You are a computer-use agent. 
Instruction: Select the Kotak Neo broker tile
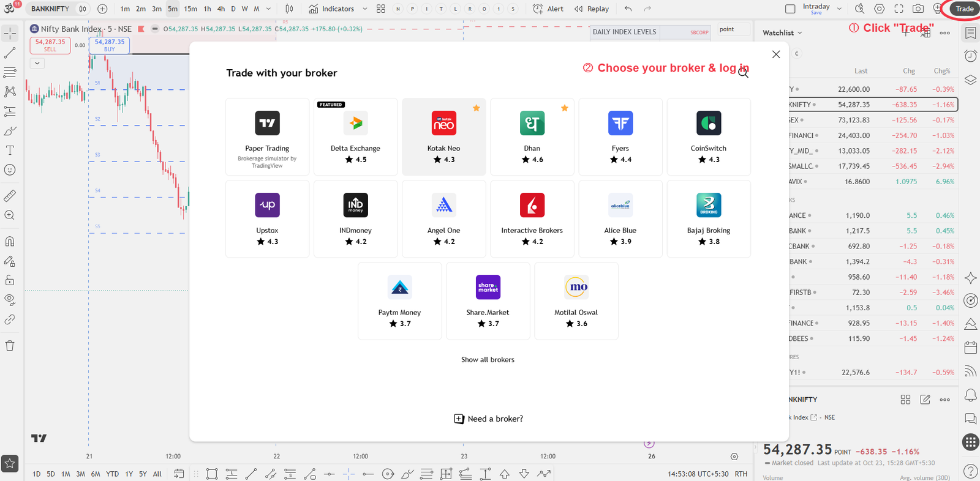point(444,137)
